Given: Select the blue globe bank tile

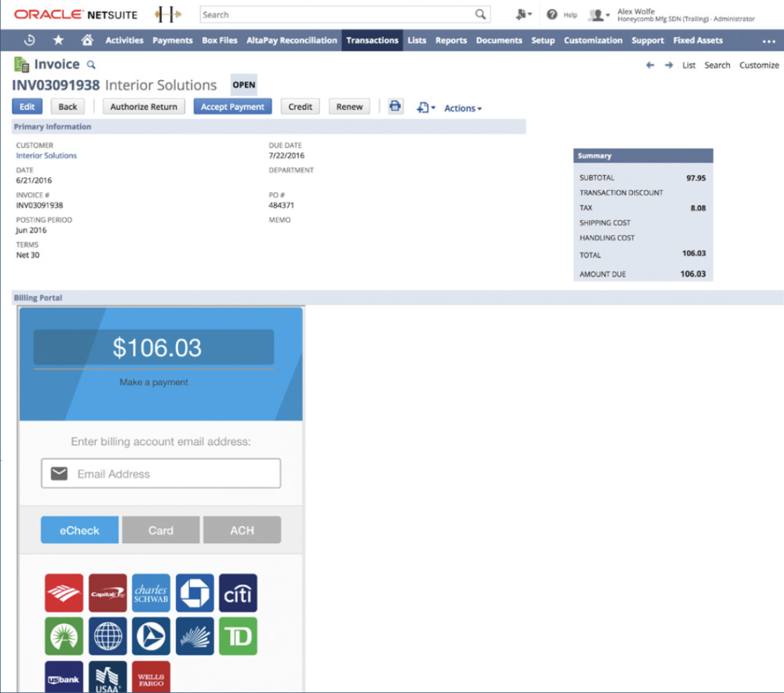Looking at the screenshot, I should tap(108, 636).
